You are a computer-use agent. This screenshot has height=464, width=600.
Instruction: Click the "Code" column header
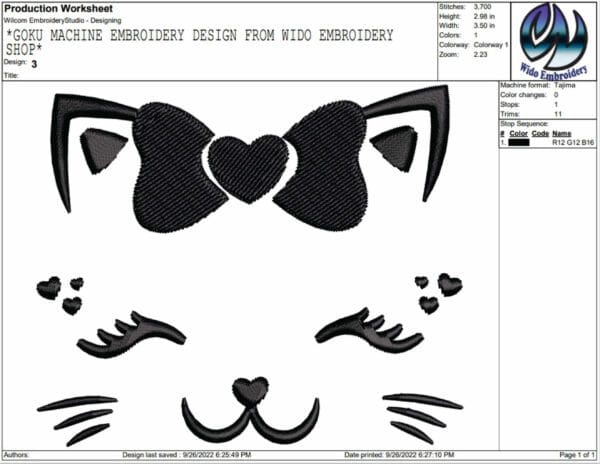[540, 134]
